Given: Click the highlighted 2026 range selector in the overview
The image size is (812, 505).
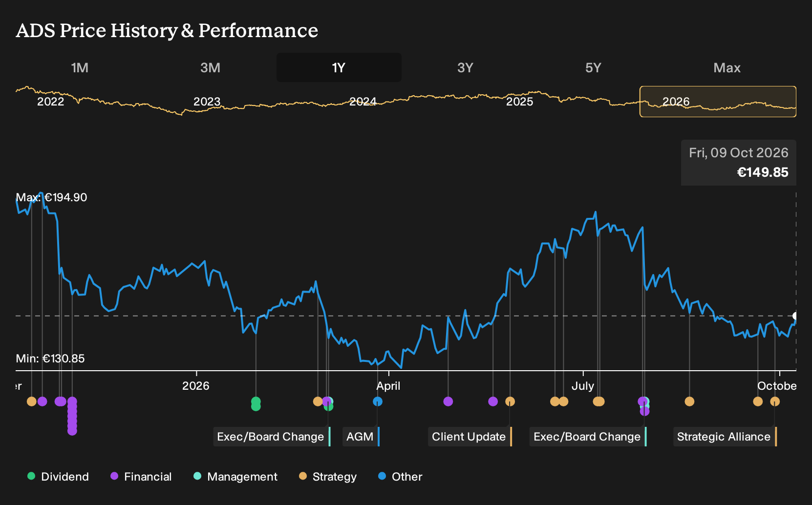Looking at the screenshot, I should pyautogui.click(x=718, y=102).
